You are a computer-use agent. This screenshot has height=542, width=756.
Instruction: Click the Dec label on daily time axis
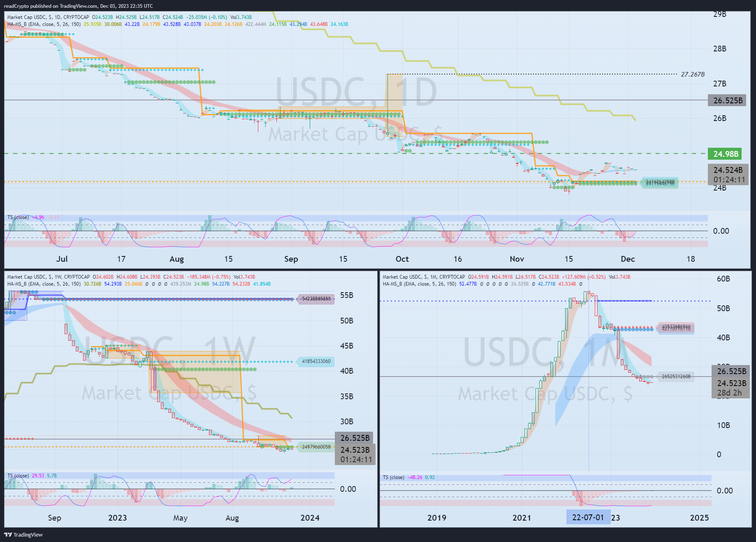point(628,259)
